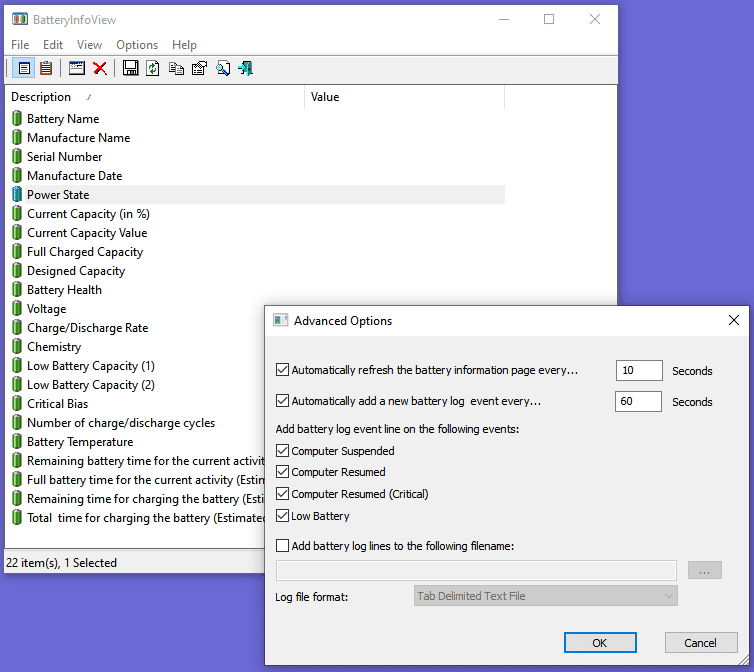Click battery icon beside Full Charged Capacity
Image resolution: width=754 pixels, height=672 pixels.
[17, 252]
